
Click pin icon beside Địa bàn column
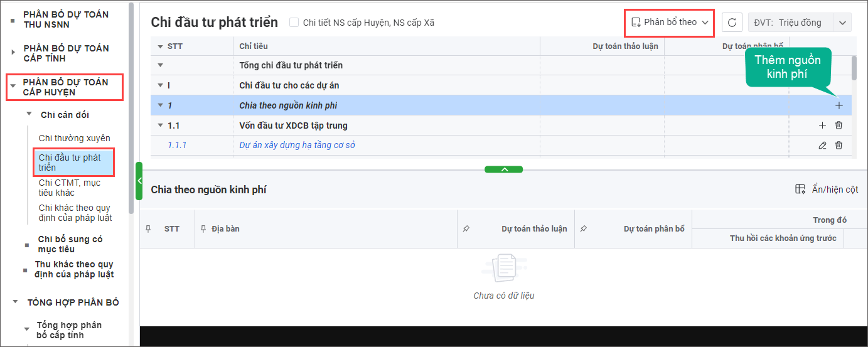tap(203, 229)
